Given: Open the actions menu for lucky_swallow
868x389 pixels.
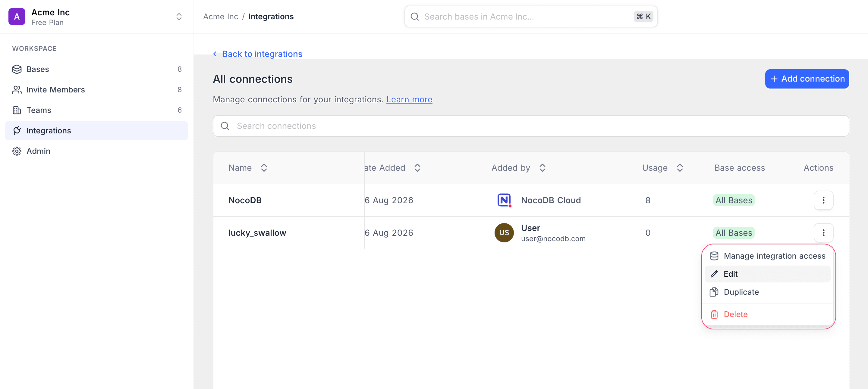Looking at the screenshot, I should click(x=823, y=233).
